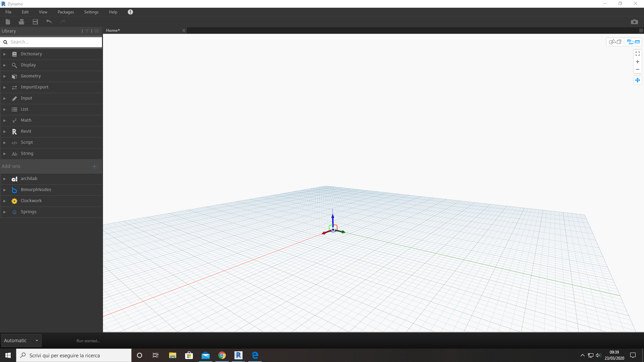Zoom to fit the view
Screen dimensions: 644x362
tap(638, 54)
